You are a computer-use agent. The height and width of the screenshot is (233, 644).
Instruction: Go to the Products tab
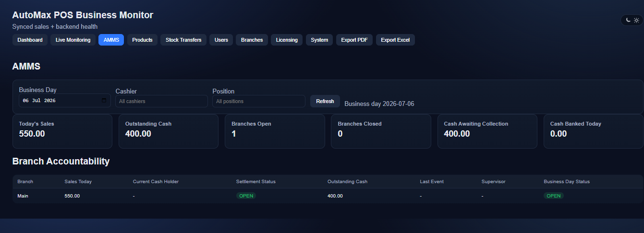(142, 40)
